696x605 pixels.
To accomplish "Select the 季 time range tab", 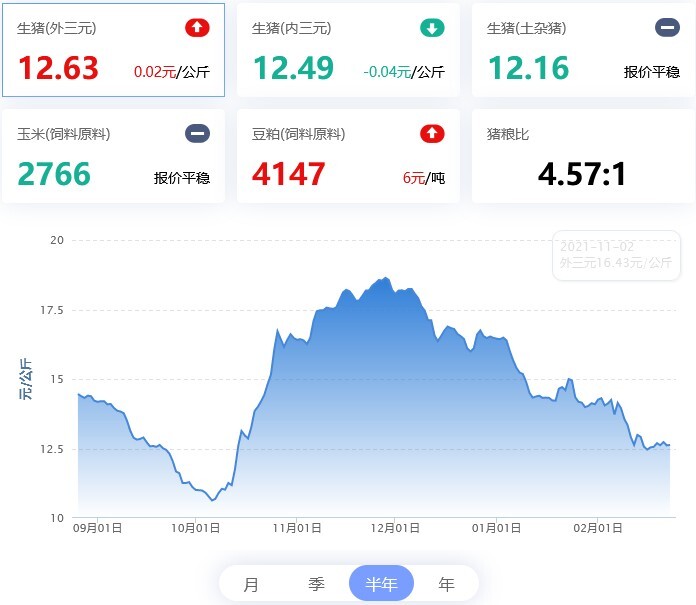I will (x=316, y=584).
